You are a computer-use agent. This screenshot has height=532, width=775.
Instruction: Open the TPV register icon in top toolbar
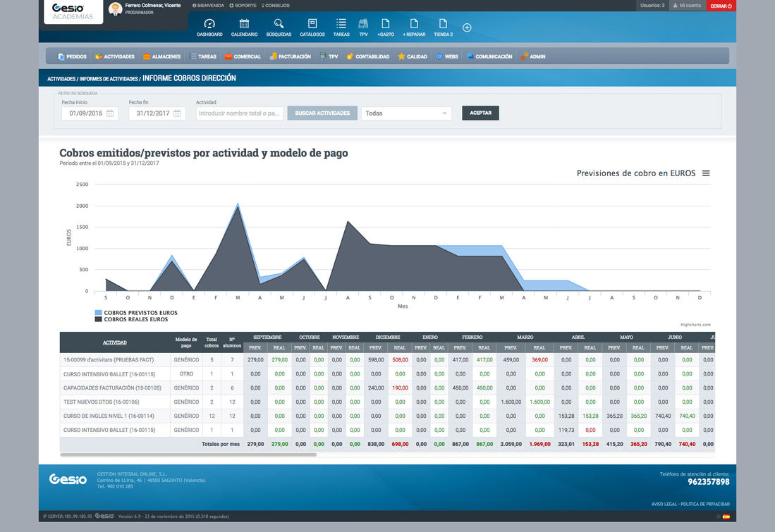[363, 24]
